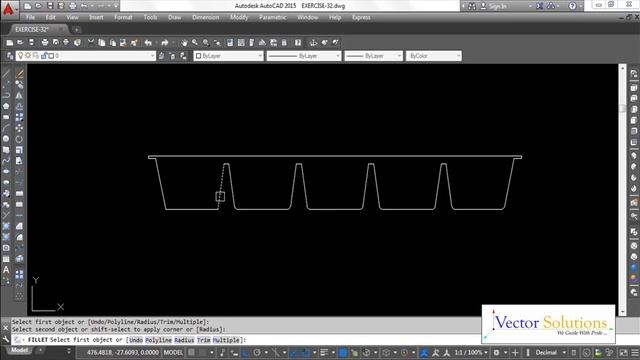640x360 pixels.
Task: Select the Polyline draw tool
Action: click(6, 96)
